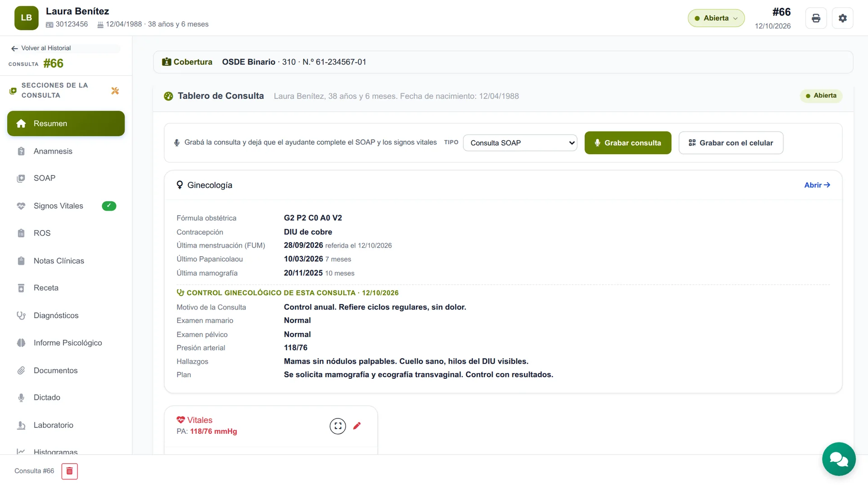Click the PA 118/76 mmHg value
Screen dimensions: 868x488
point(213,432)
